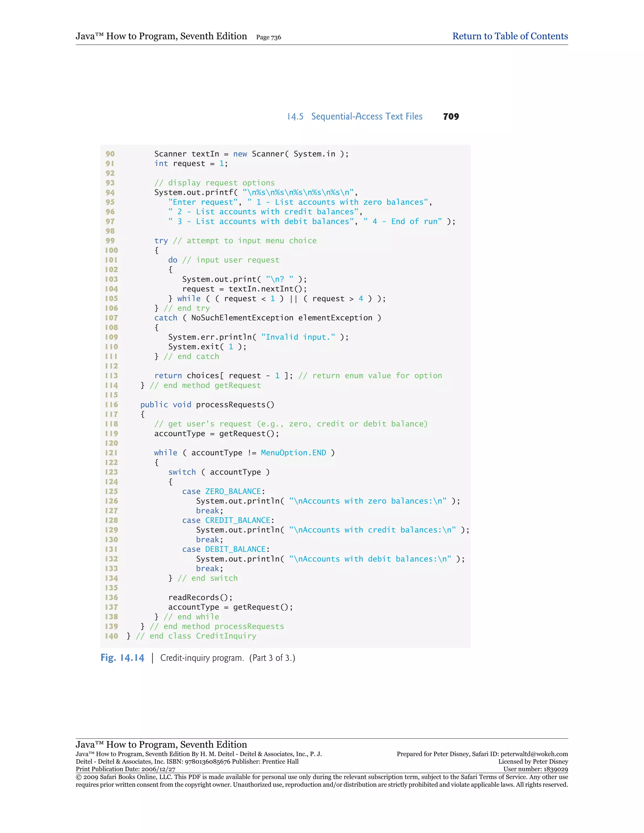Click the footer title 'Java How to Program, Seventh Edition'

pos(161,744)
